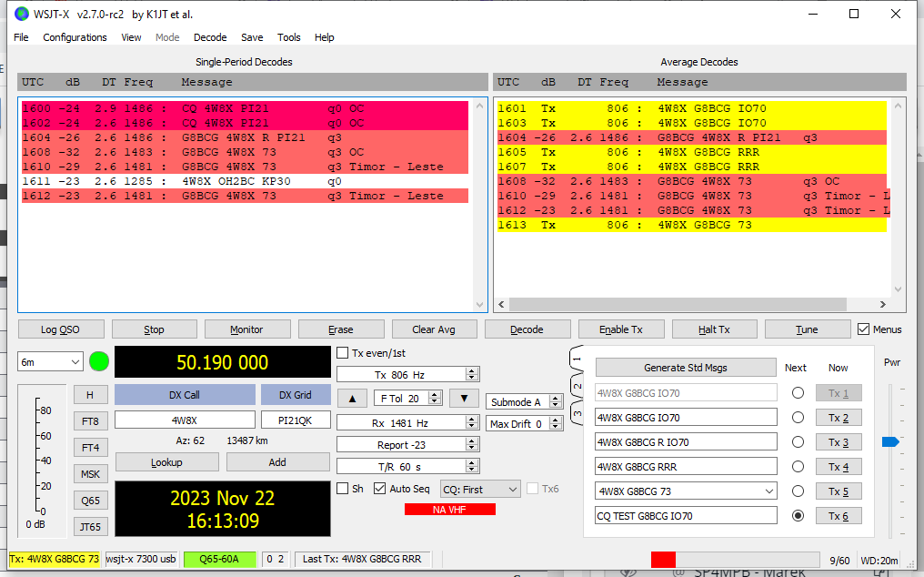Image resolution: width=924 pixels, height=577 pixels.
Task: Click the down arrow frequency shift button
Action: (x=464, y=399)
